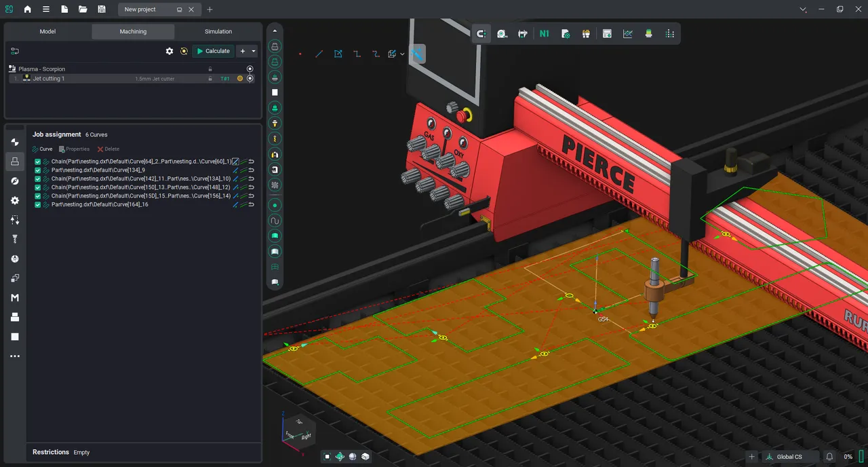The image size is (868, 467).
Task: Open the add operation dropdown arrow
Action: (x=254, y=51)
